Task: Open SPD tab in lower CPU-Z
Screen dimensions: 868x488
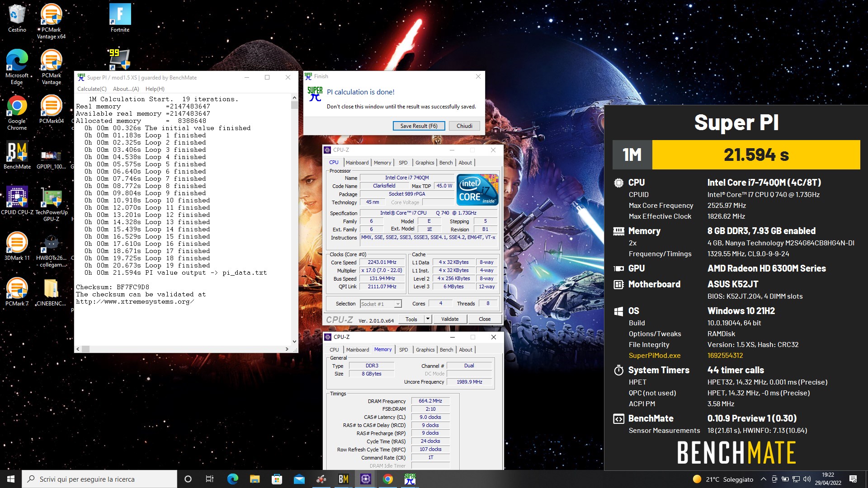Action: (x=404, y=350)
